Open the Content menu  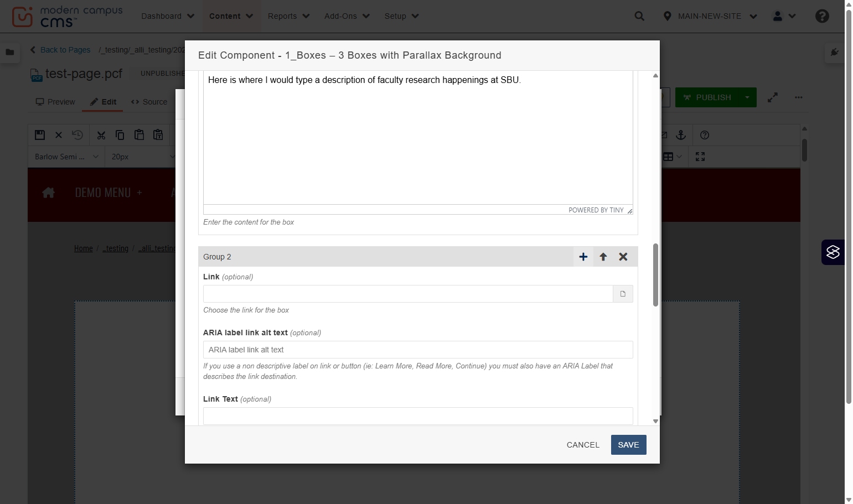tap(231, 16)
